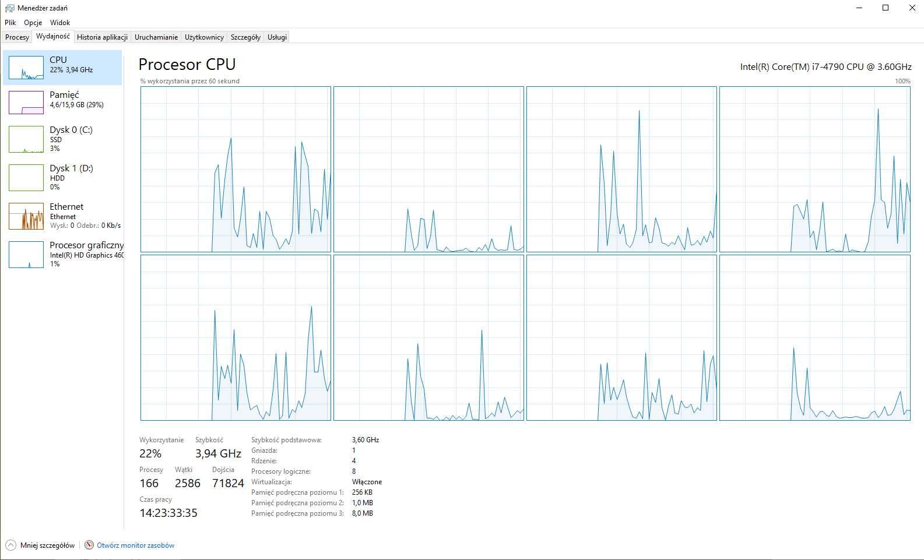Click the resource monitor icon
This screenshot has width=924, height=560.
(x=89, y=545)
